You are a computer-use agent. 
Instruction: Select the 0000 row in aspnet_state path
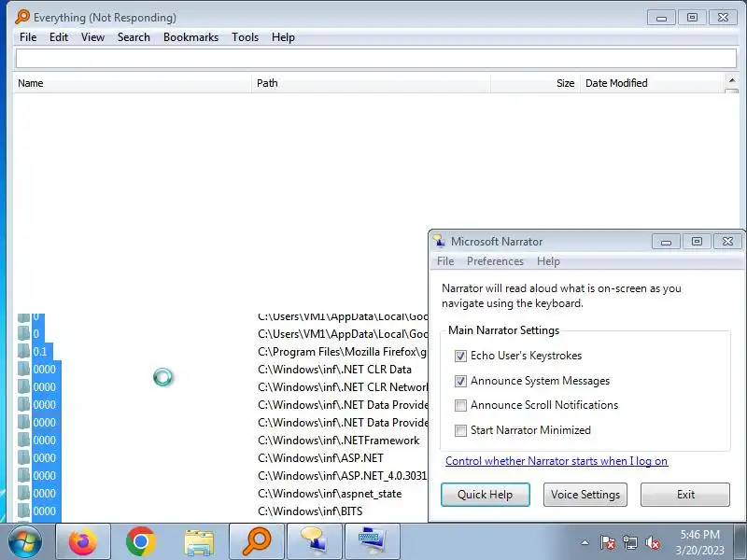(x=44, y=494)
